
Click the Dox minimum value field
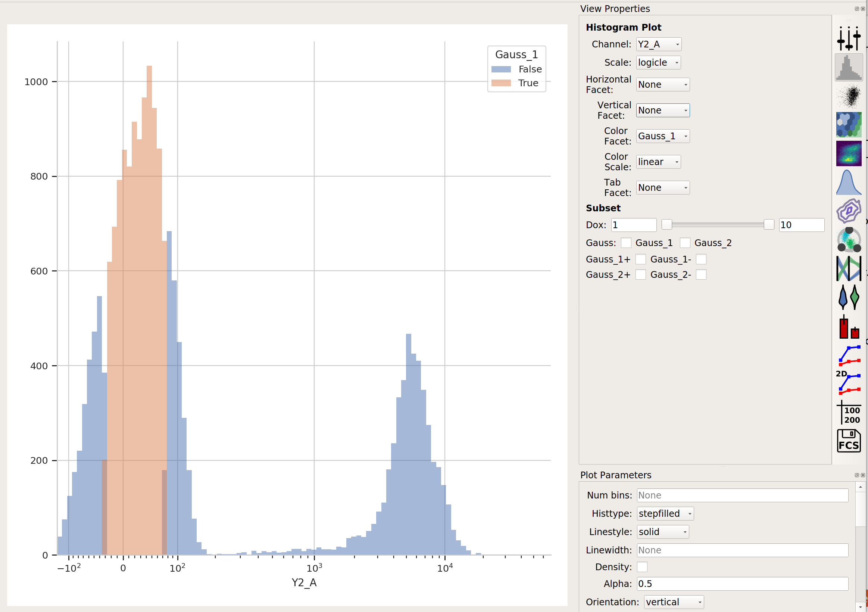click(x=634, y=225)
